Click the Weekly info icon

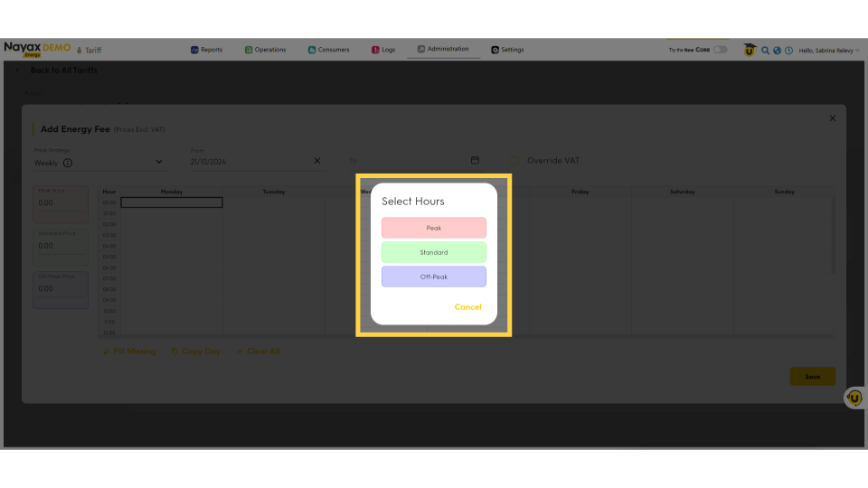[x=68, y=164]
